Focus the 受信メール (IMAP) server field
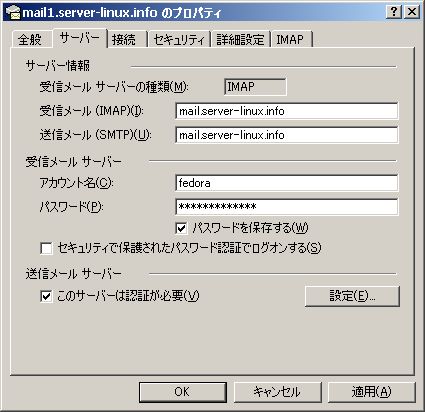 click(286, 111)
